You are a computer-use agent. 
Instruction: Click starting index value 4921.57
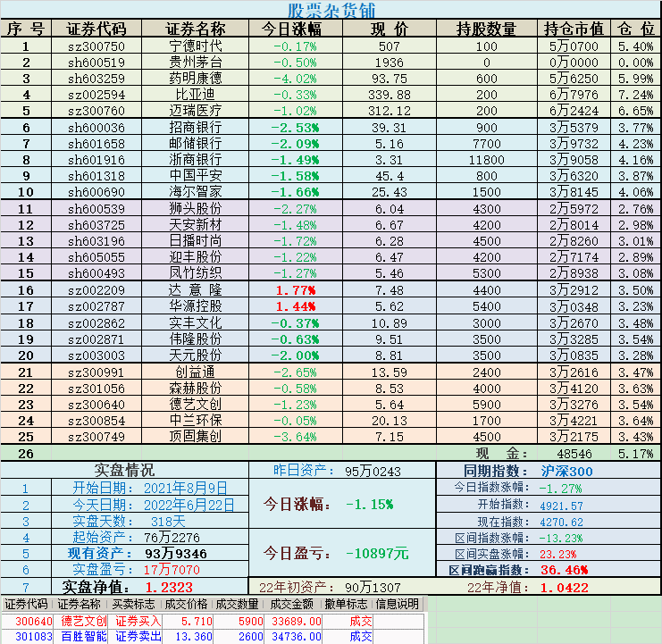pos(562,506)
